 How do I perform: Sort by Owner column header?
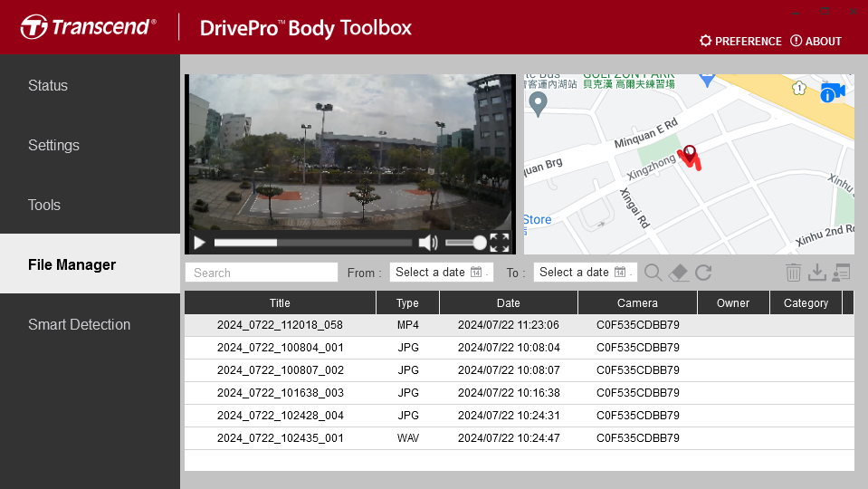733,303
